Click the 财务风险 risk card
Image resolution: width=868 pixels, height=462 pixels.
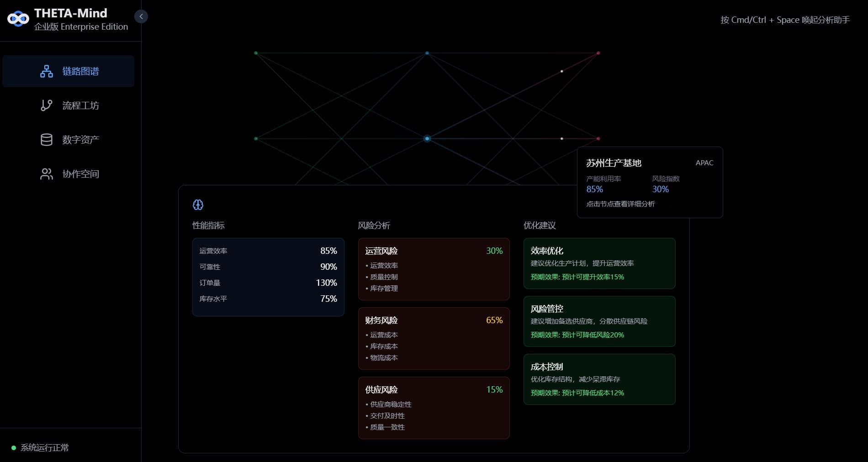[x=434, y=338]
